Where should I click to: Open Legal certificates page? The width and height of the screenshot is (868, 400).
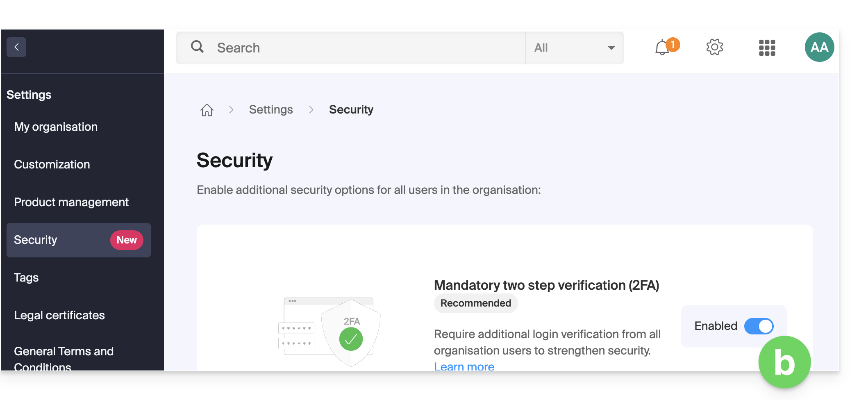59,315
